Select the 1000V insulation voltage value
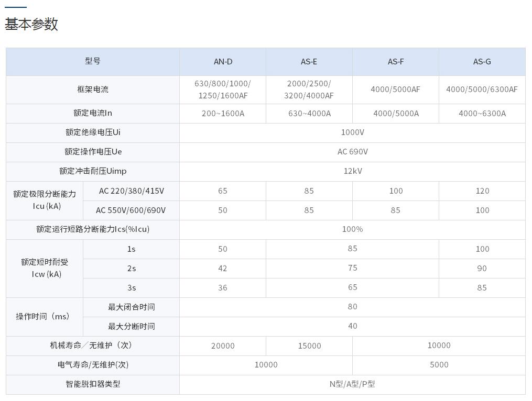532x401 pixels. point(352,132)
